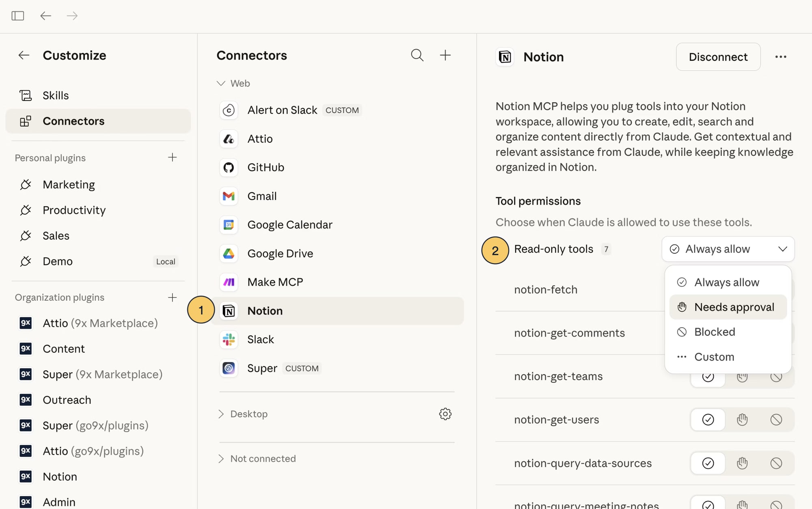This screenshot has width=812, height=509.
Task: Select the Gmail connector
Action: tap(337, 196)
